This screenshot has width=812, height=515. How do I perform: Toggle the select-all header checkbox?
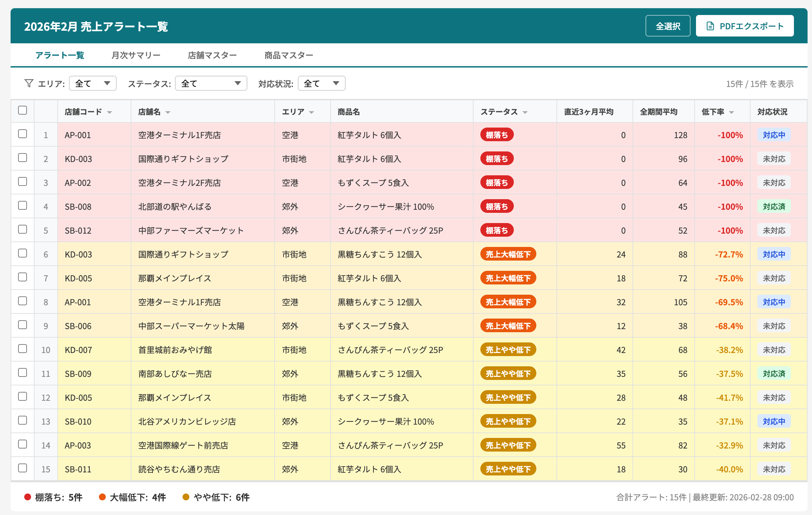tap(22, 110)
